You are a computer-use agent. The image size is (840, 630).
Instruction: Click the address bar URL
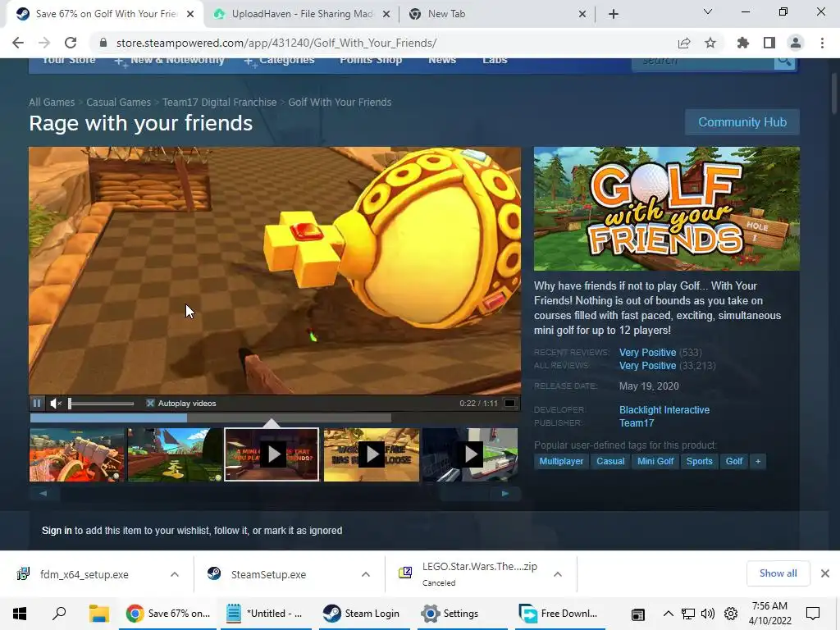(276, 43)
